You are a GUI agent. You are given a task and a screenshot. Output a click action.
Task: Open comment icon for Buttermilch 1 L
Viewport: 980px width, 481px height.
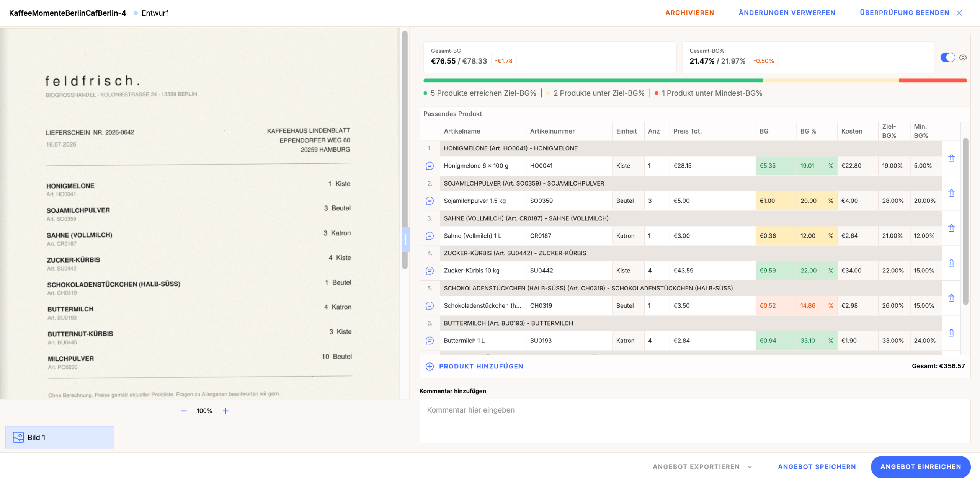click(430, 341)
